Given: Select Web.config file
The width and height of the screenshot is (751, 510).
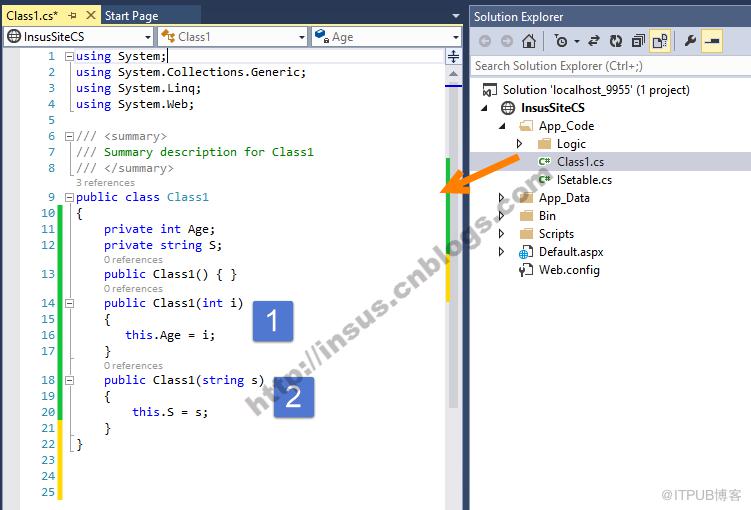Looking at the screenshot, I should (569, 270).
